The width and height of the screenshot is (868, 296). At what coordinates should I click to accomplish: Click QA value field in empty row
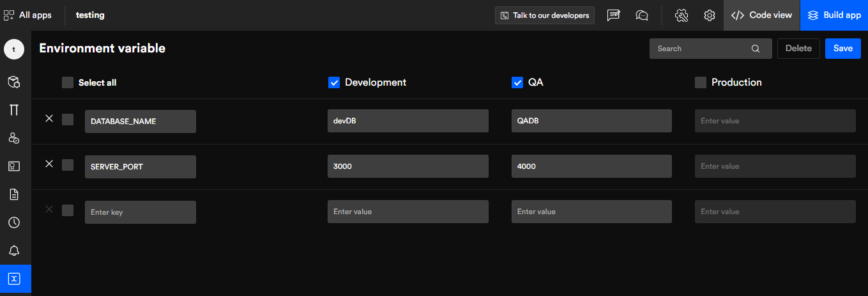click(x=591, y=212)
